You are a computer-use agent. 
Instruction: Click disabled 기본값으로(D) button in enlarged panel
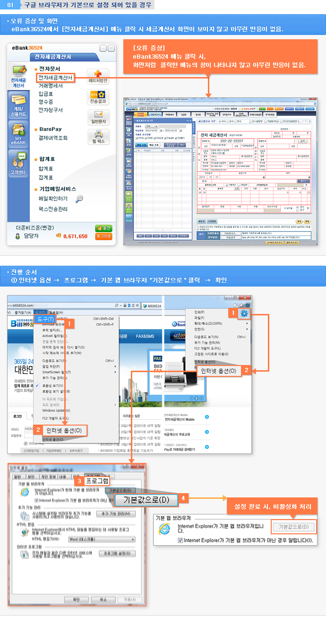point(293,527)
